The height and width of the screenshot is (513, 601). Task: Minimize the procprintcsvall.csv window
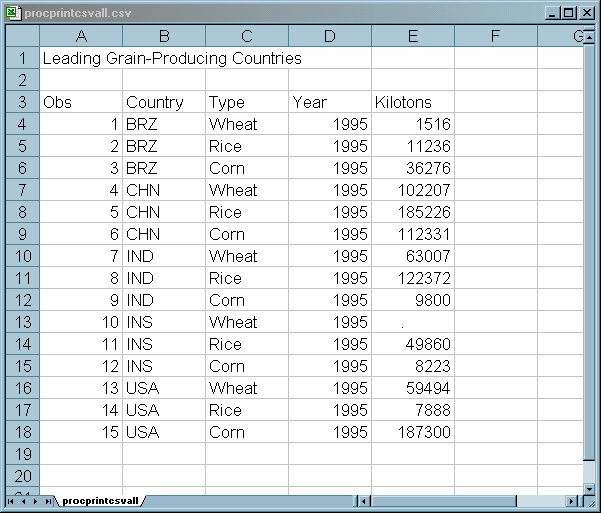[552, 13]
